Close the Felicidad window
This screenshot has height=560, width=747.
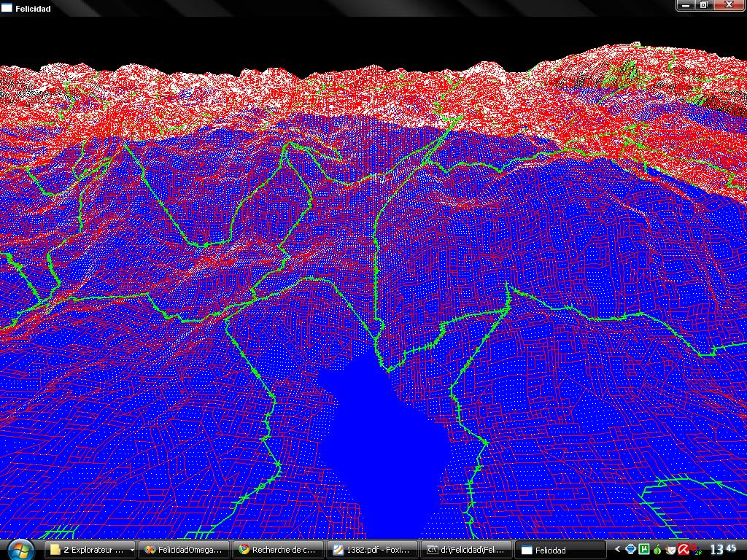tap(728, 5)
